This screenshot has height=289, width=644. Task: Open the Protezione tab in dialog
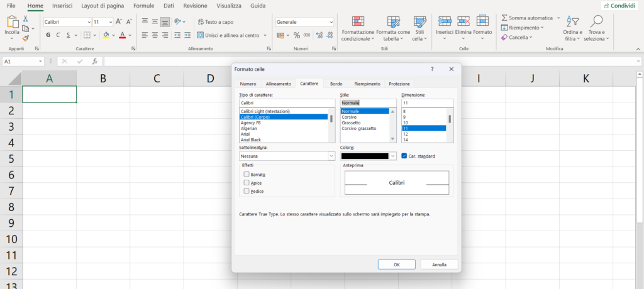(399, 84)
